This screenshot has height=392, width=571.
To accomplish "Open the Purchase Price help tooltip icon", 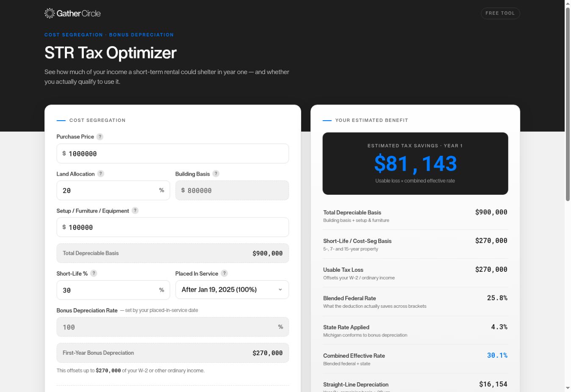I will (x=100, y=137).
